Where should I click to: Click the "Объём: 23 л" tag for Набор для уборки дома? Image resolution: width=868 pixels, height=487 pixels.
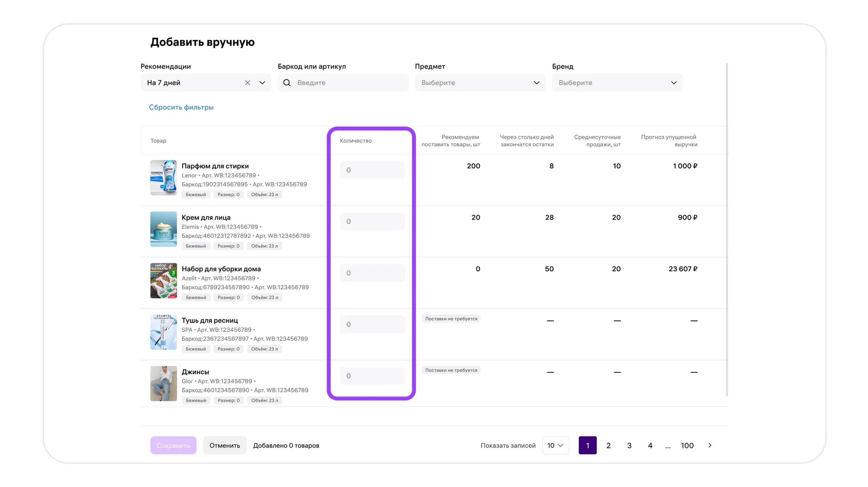pos(264,298)
